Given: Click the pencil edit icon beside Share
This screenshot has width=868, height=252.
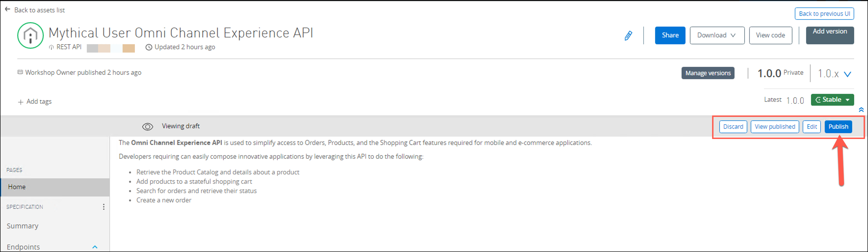Looking at the screenshot, I should click(628, 35).
